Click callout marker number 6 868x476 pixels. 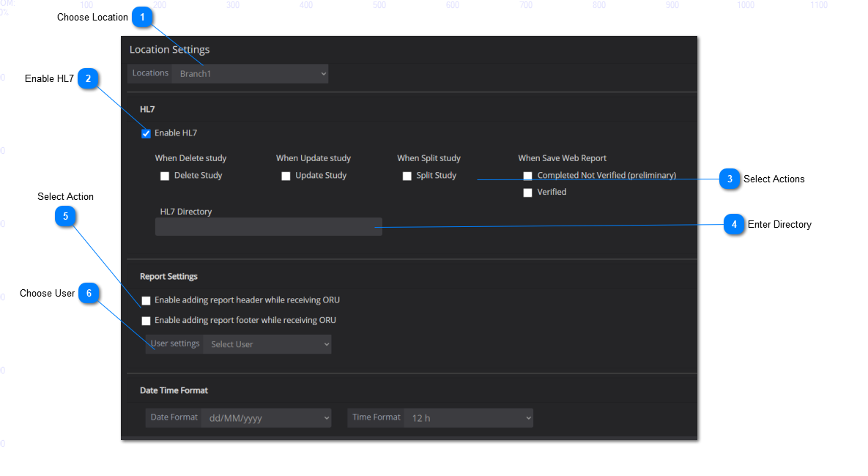[89, 293]
